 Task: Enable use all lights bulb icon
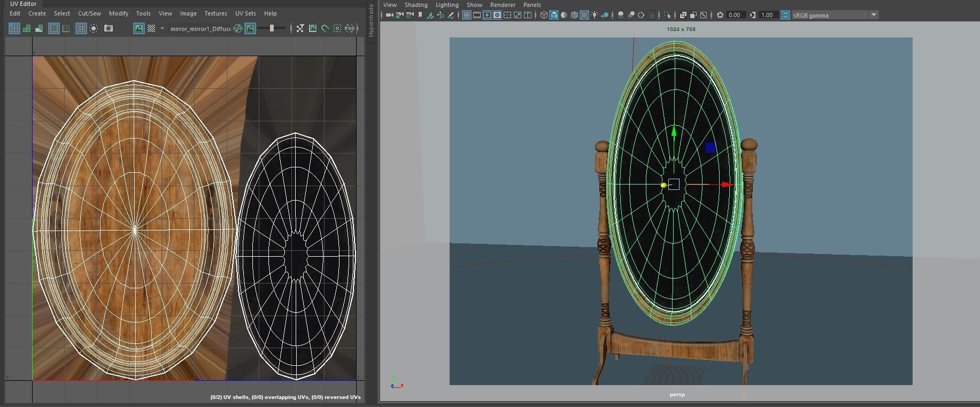pyautogui.click(x=595, y=15)
